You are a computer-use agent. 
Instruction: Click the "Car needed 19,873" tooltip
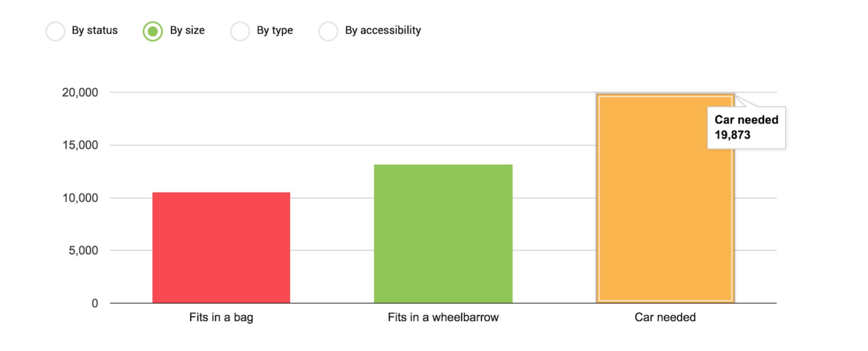point(746,128)
